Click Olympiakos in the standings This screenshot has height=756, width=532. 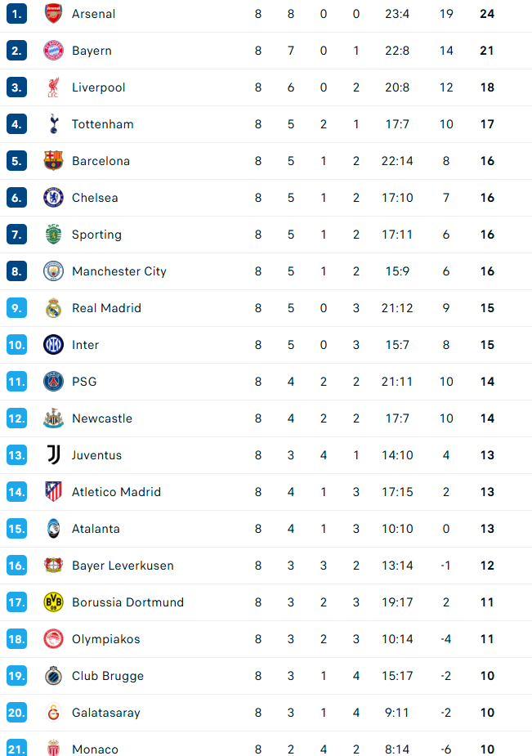tap(105, 639)
